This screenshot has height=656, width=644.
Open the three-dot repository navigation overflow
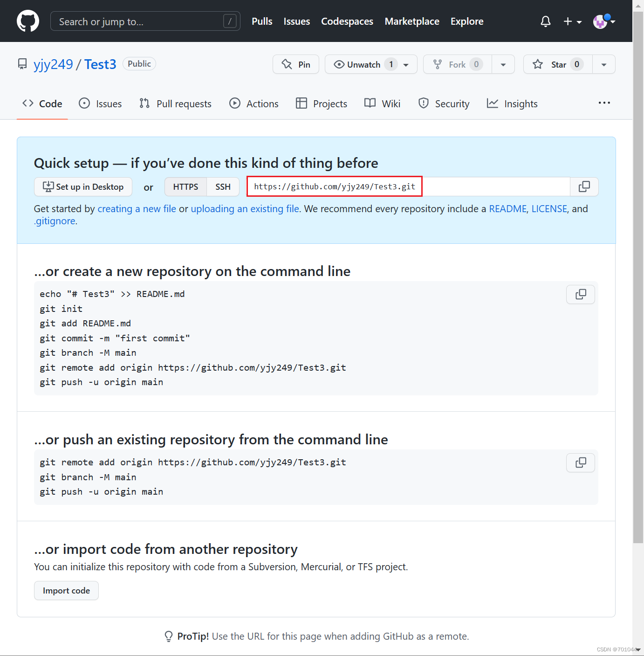tap(604, 103)
